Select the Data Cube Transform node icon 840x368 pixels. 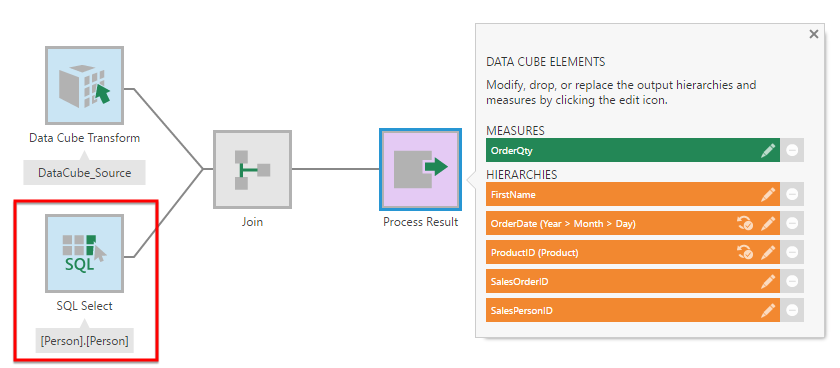pos(85,86)
